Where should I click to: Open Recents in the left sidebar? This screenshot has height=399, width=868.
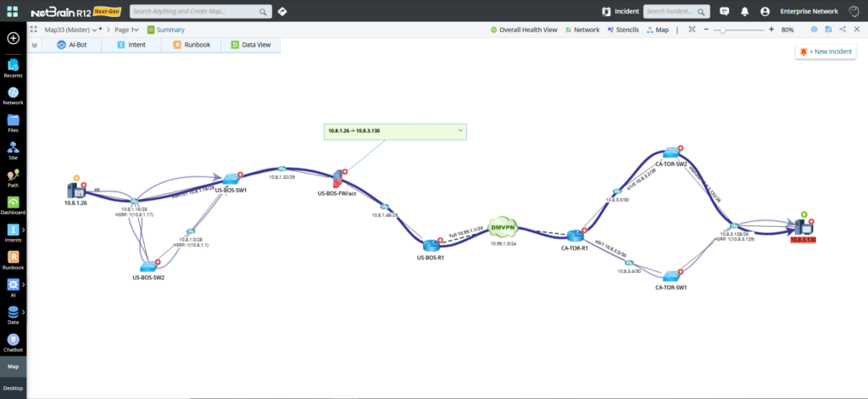tap(14, 69)
